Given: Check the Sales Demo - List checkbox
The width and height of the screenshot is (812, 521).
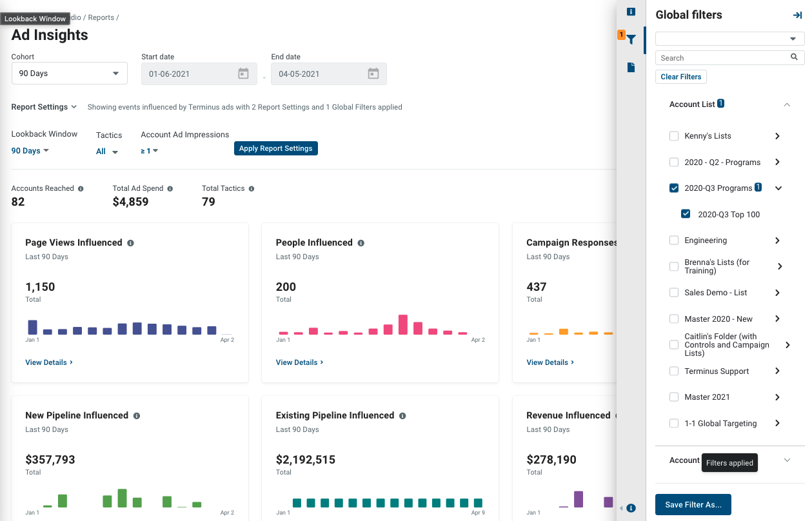Looking at the screenshot, I should (674, 293).
